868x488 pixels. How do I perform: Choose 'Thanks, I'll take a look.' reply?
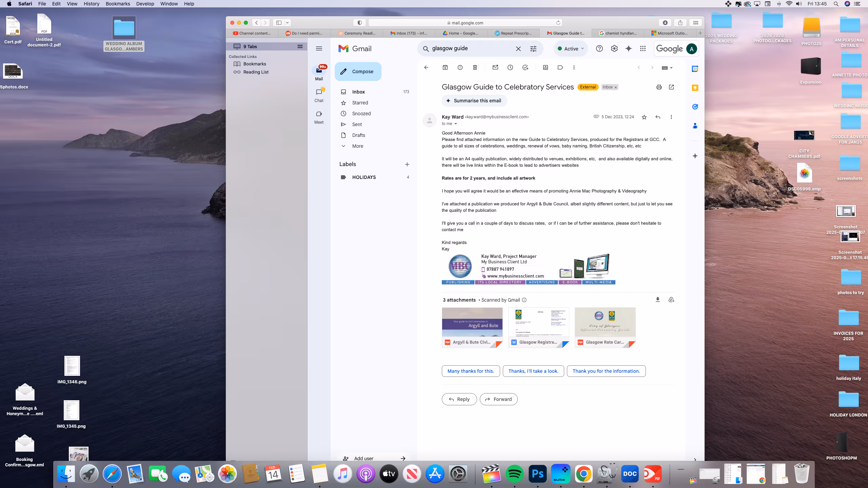[x=533, y=371]
